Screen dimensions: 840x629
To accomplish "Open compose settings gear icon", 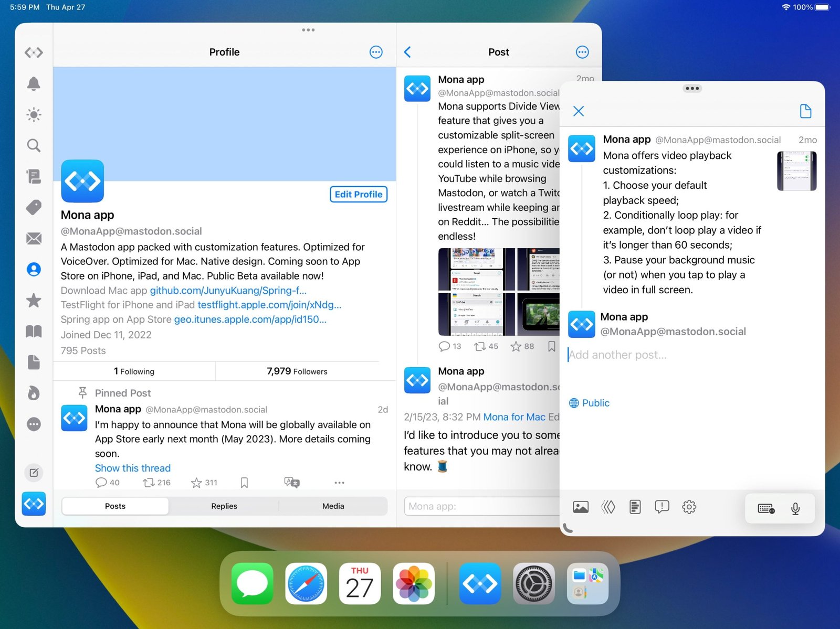I will coord(689,507).
